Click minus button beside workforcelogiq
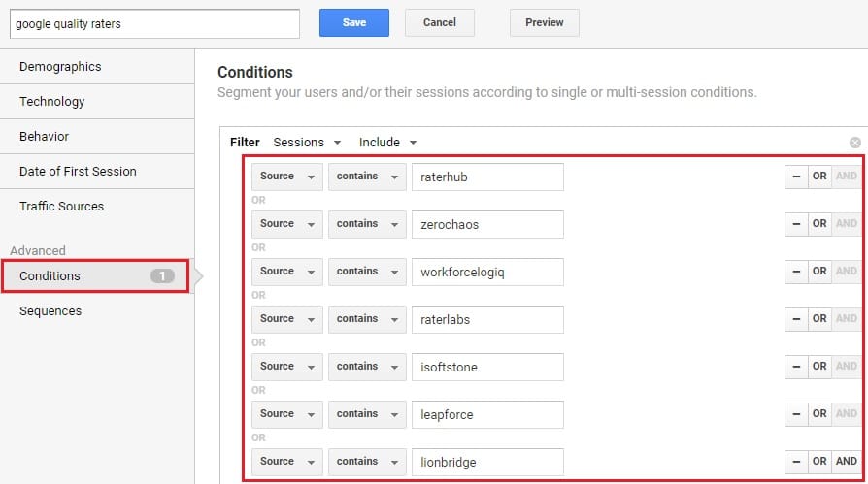The height and width of the screenshot is (484, 868). 796,272
